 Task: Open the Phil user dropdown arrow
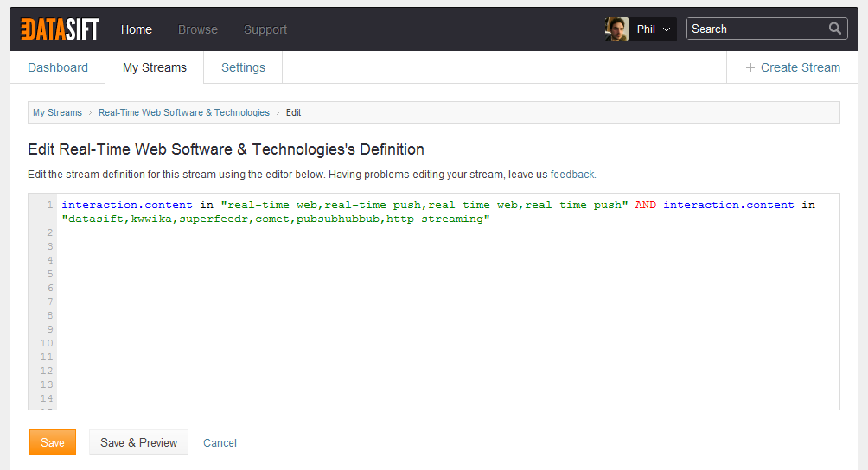pyautogui.click(x=667, y=29)
